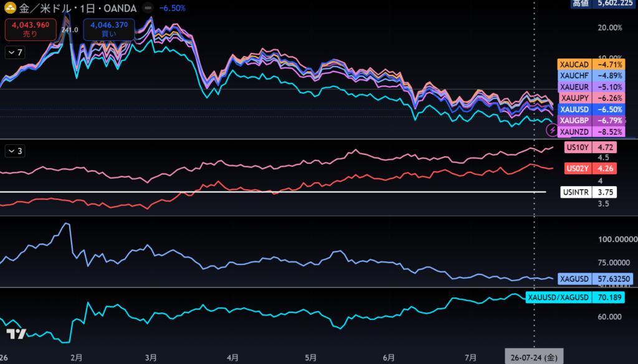Viewport: 638px width, 364px height.
Task: Click the XAGUSD 57.63250 price label
Action: click(596, 279)
